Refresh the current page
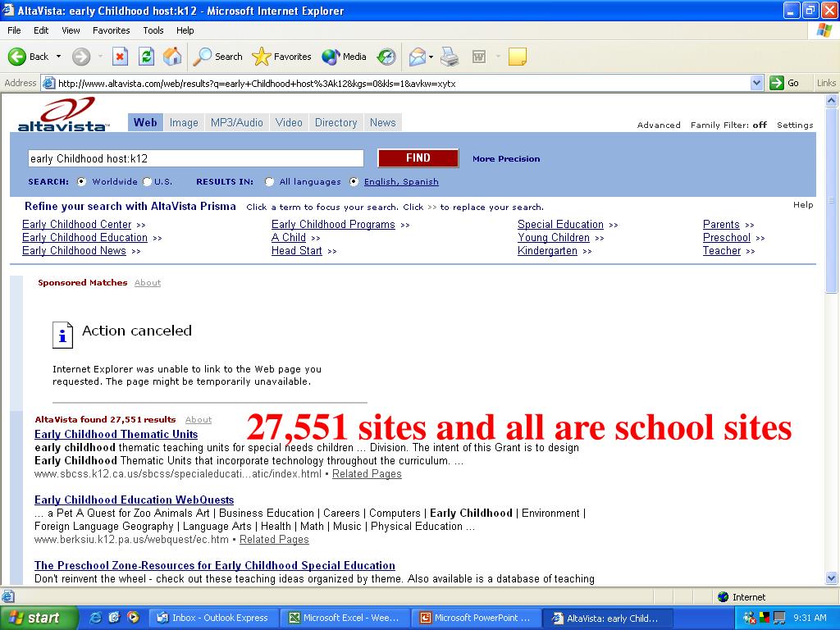This screenshot has height=630, width=840. coord(146,57)
